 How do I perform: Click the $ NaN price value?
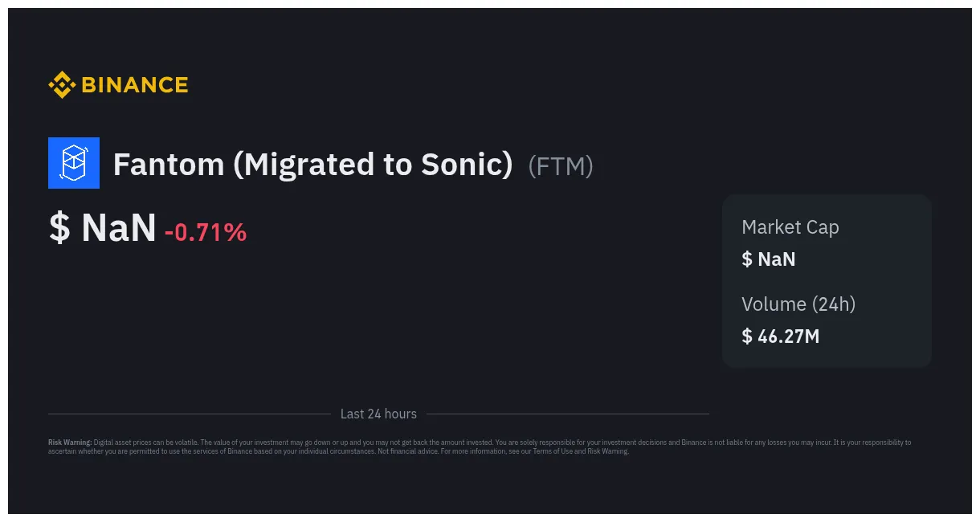(x=103, y=228)
